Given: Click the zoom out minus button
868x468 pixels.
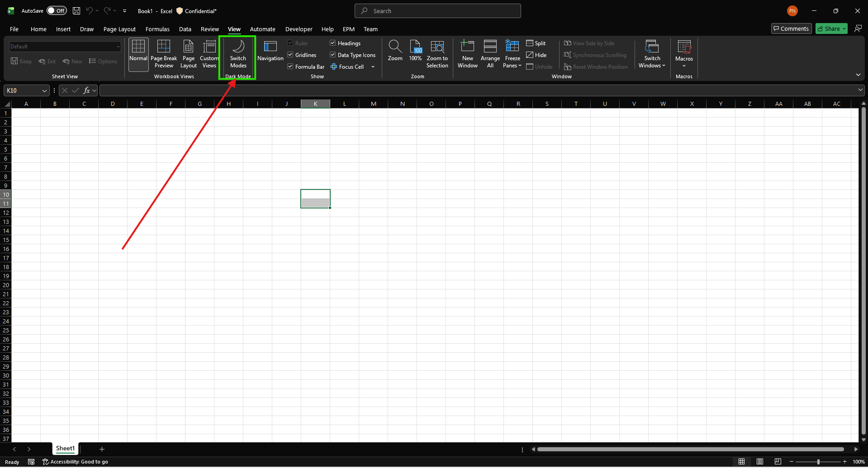Looking at the screenshot, I should (x=792, y=462).
